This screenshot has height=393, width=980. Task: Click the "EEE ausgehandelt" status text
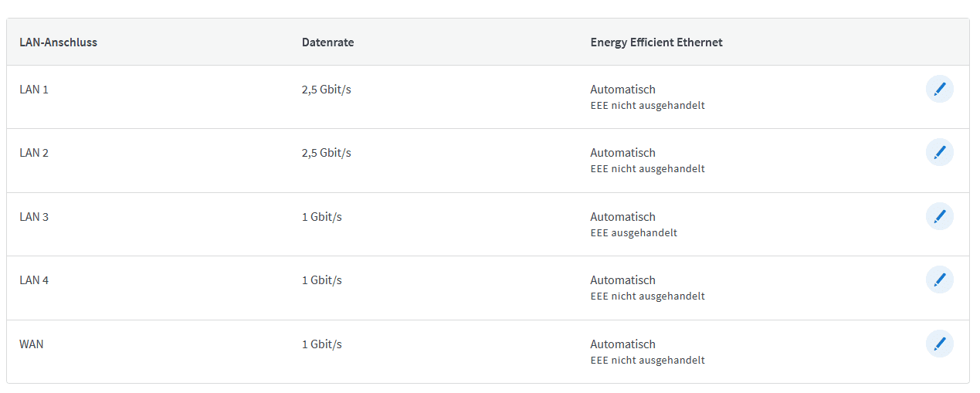pyautogui.click(x=633, y=232)
